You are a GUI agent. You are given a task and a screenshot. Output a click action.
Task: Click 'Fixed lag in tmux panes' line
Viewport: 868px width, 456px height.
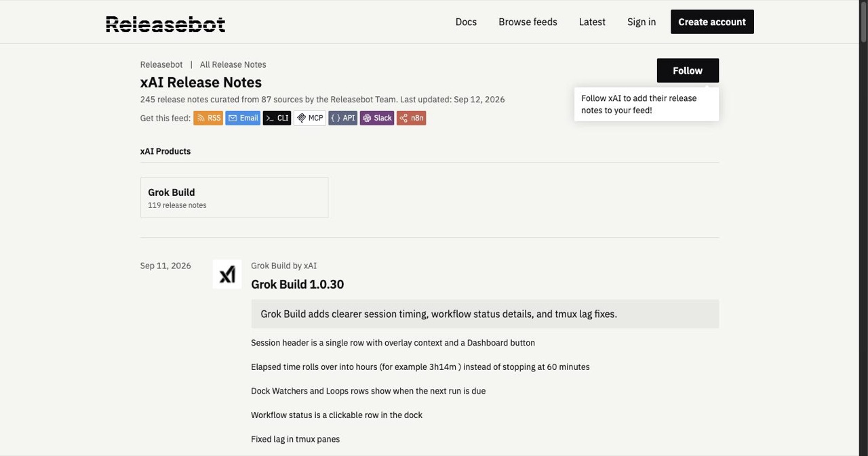295,439
